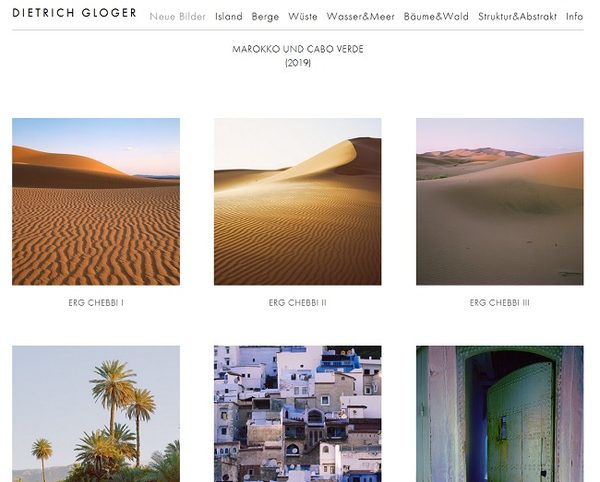The height and width of the screenshot is (482, 600).
Task: Open the green wooden door photo
Action: coord(500,414)
